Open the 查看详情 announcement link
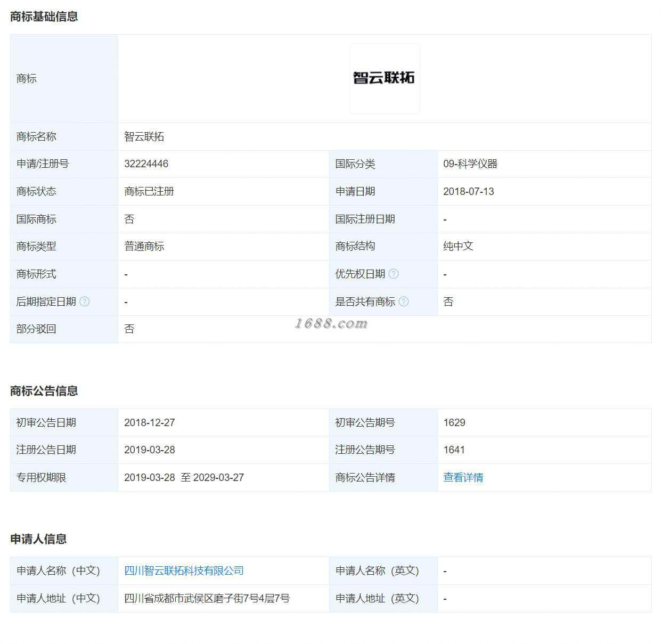The height and width of the screenshot is (644, 662). (463, 477)
